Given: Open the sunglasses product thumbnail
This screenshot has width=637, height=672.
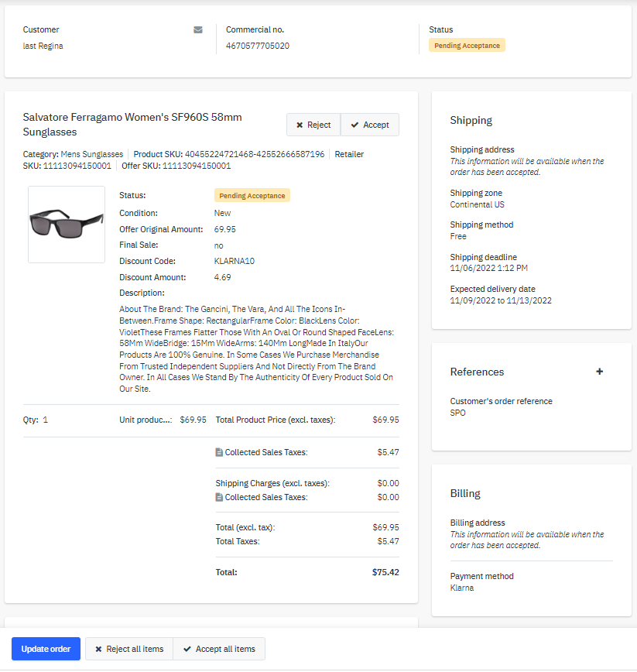Looking at the screenshot, I should point(67,225).
